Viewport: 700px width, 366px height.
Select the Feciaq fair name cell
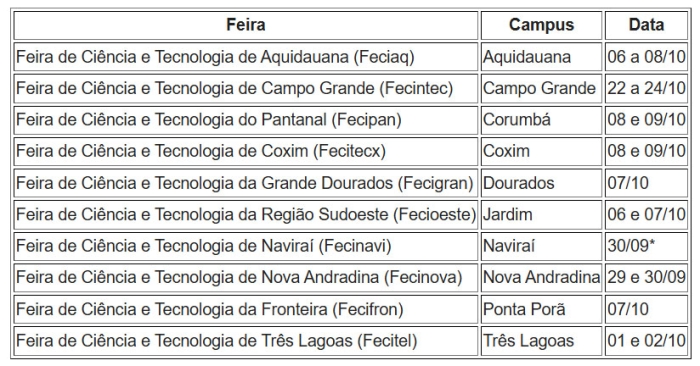246,57
